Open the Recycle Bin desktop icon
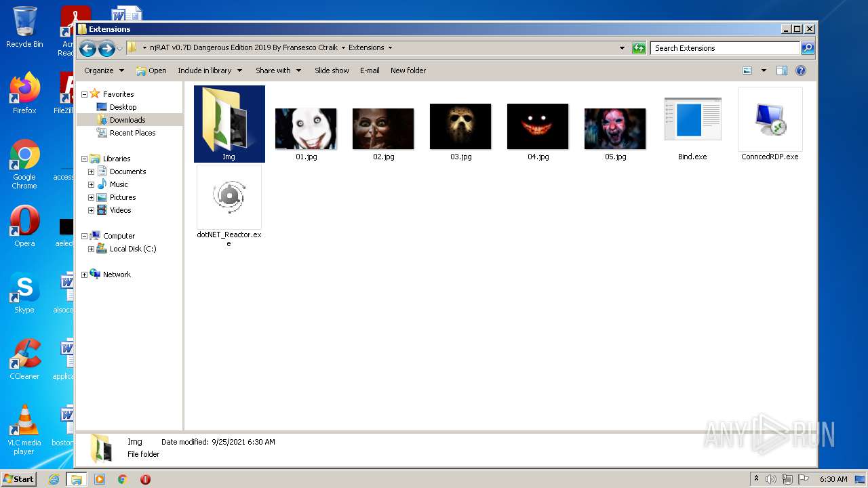 point(24,28)
